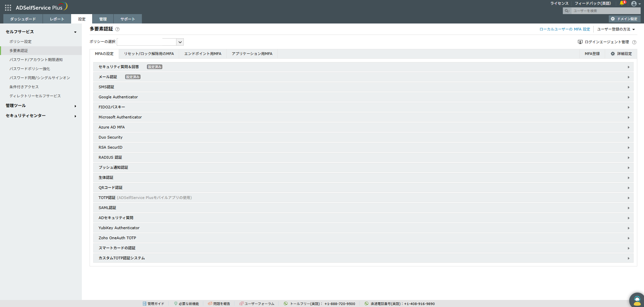Open ディレクトリーセルフサービス in the sidebar
This screenshot has height=307, width=644.
[x=35, y=96]
